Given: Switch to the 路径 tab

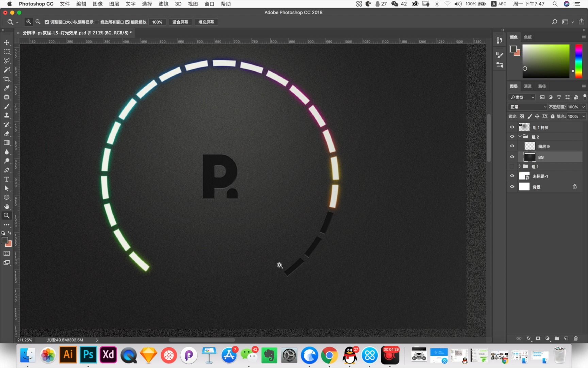Looking at the screenshot, I should (542, 86).
